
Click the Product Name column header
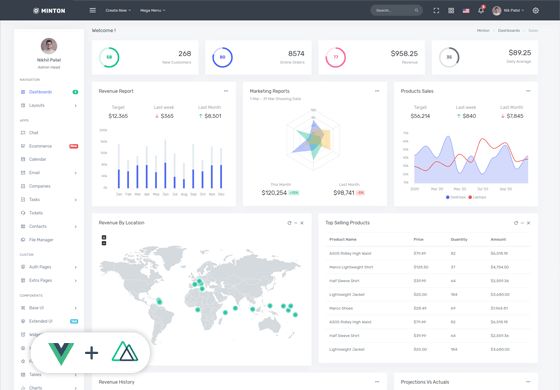(x=342, y=239)
